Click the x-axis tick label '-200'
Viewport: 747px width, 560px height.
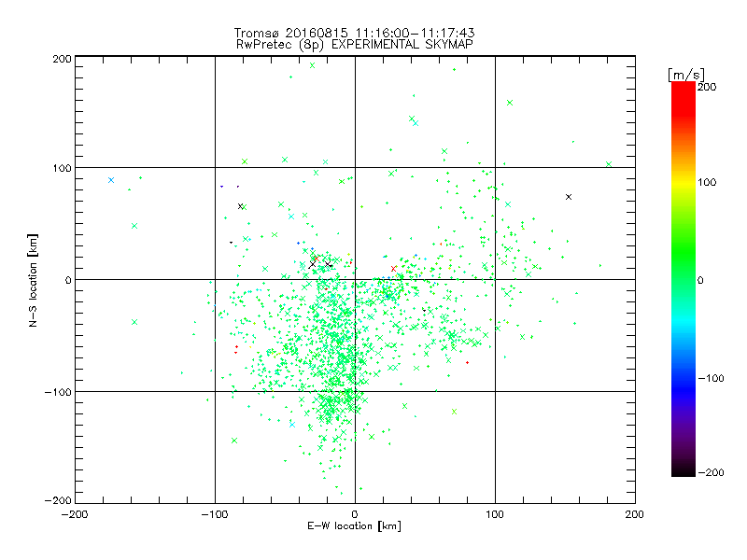coord(75,514)
